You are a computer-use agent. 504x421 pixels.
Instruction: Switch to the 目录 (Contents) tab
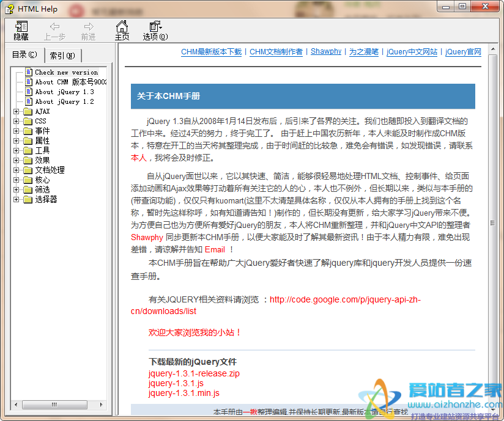24,54
